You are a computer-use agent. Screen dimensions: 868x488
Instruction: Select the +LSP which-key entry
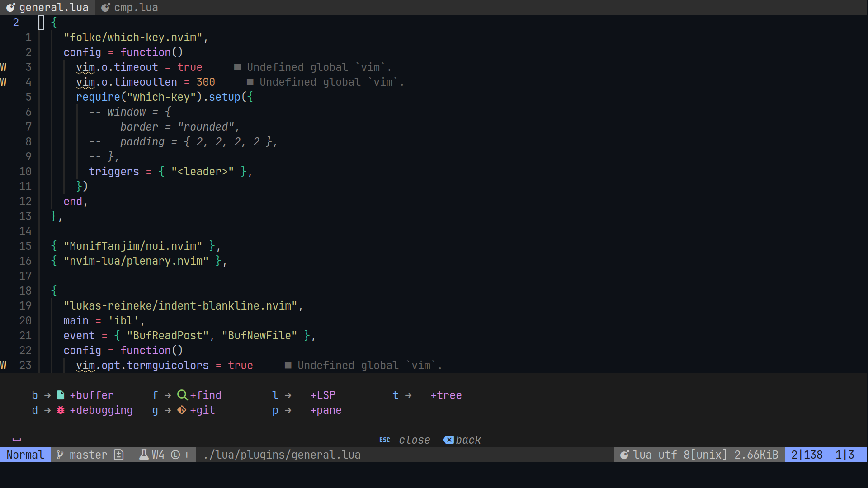point(304,395)
